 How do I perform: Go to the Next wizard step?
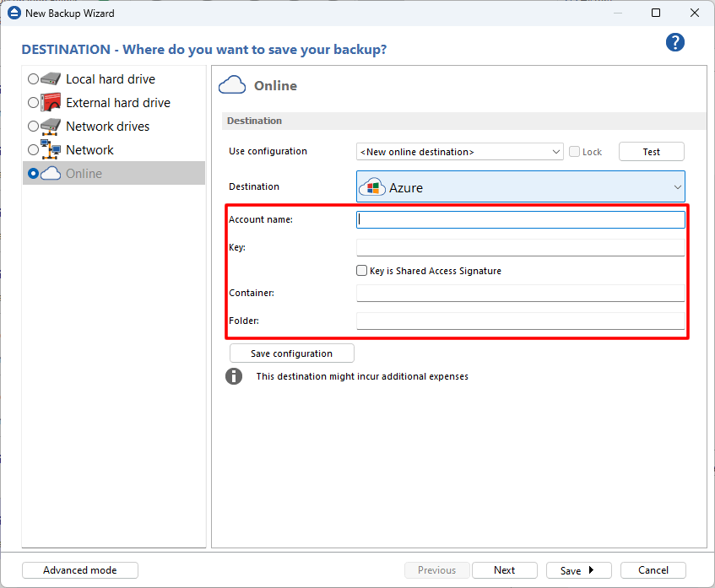point(504,570)
